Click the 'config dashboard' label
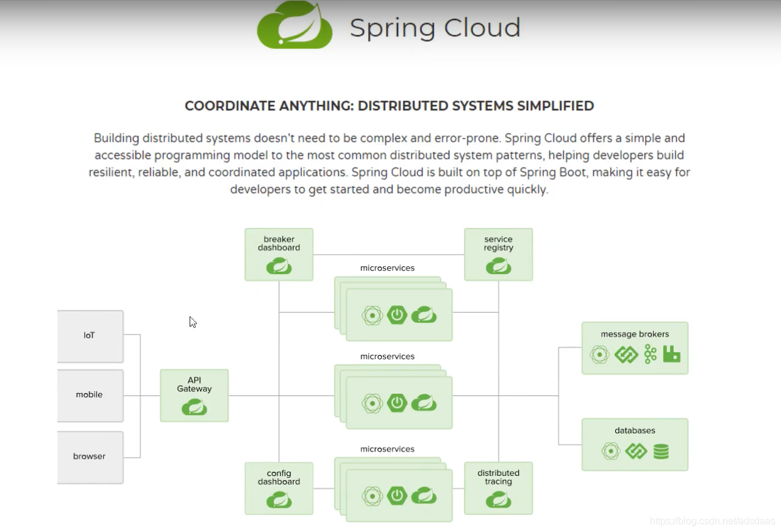The width and height of the screenshot is (781, 532). pos(279,477)
